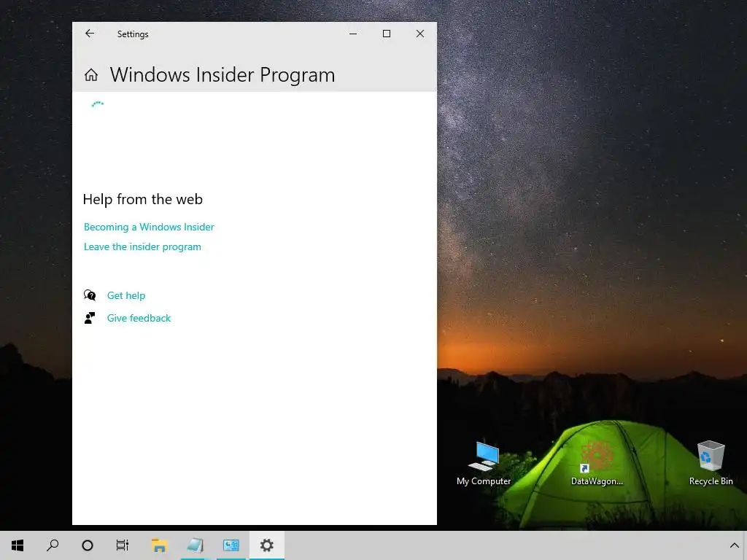
Task: Click the Windows Insider Program heading
Action: click(222, 75)
